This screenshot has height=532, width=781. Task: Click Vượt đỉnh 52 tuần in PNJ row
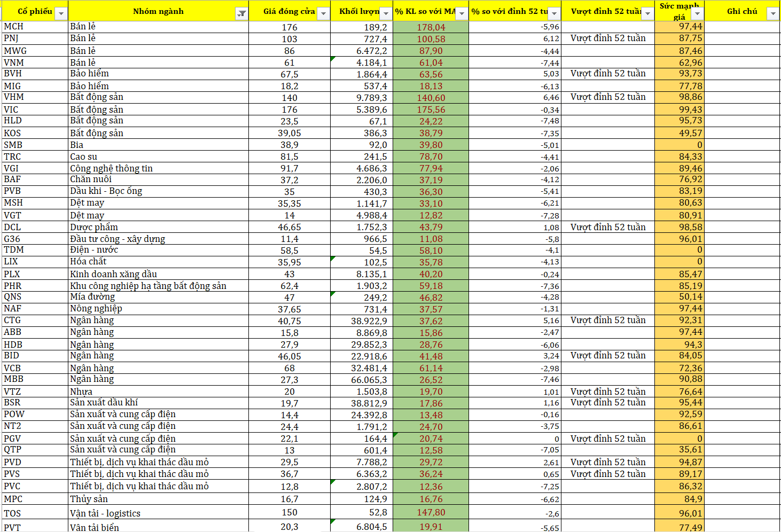pyautogui.click(x=608, y=38)
